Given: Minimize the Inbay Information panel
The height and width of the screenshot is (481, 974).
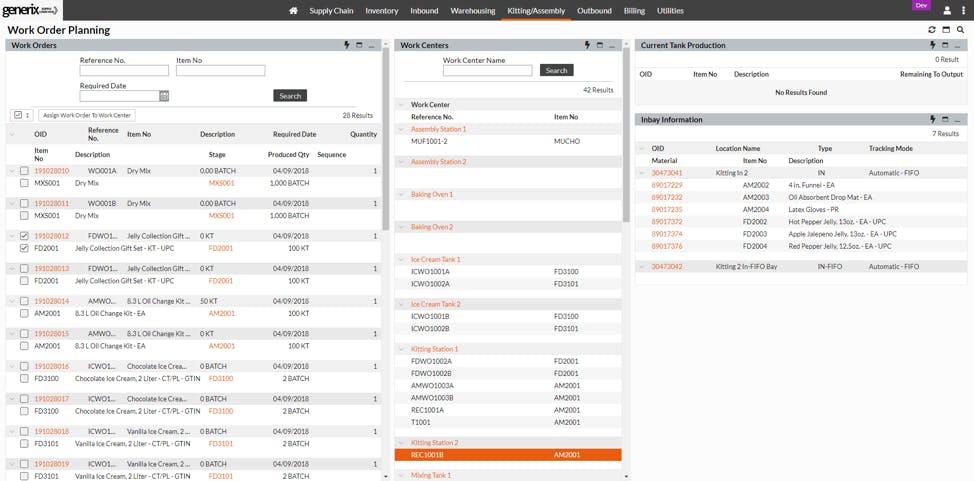Looking at the screenshot, I should point(958,120).
